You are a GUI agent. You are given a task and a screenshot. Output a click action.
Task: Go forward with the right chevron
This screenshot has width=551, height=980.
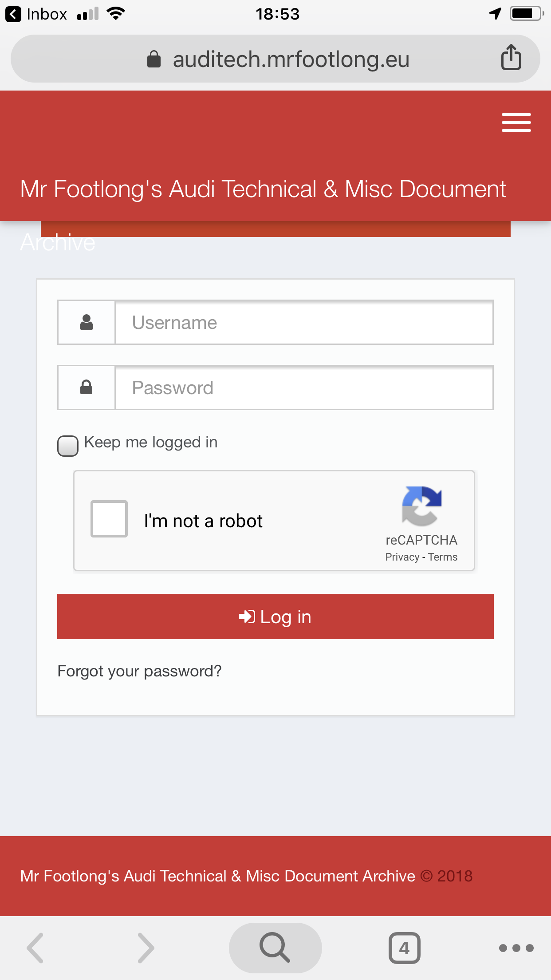[x=146, y=948]
